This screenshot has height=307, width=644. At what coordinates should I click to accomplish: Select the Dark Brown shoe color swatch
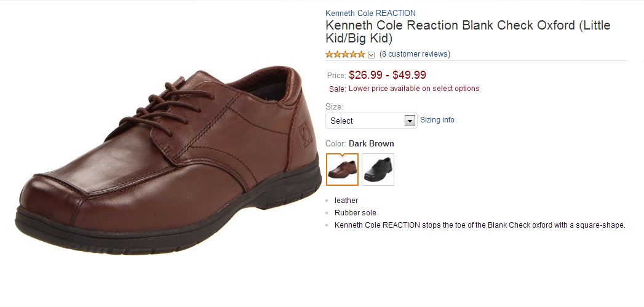[342, 169]
